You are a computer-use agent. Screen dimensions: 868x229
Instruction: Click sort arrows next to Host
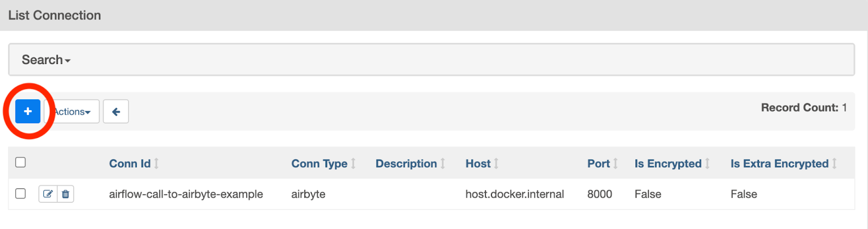click(496, 163)
